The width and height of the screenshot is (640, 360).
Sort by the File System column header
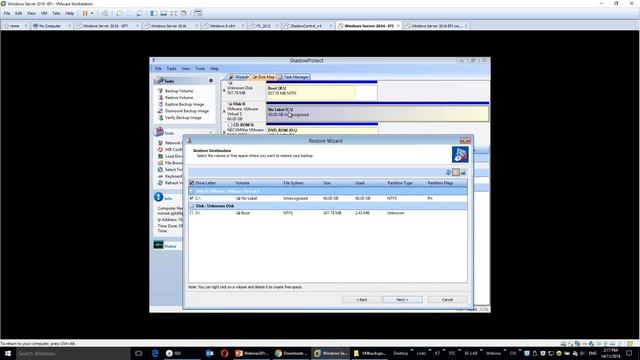pyautogui.click(x=293, y=183)
